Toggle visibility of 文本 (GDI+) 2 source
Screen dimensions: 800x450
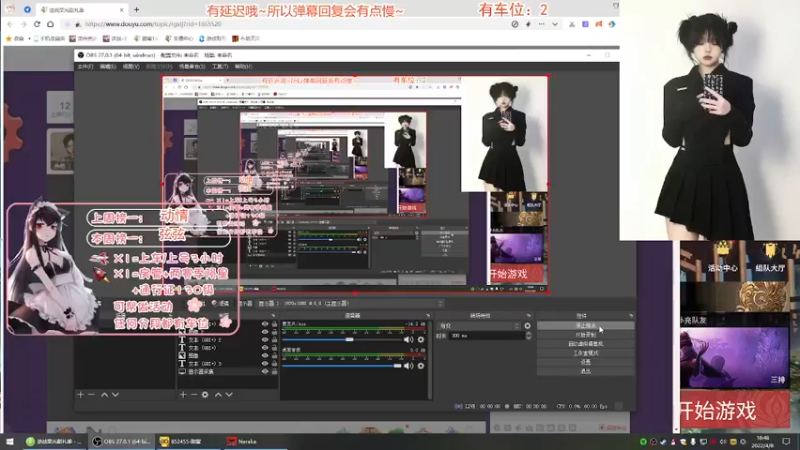(265, 339)
